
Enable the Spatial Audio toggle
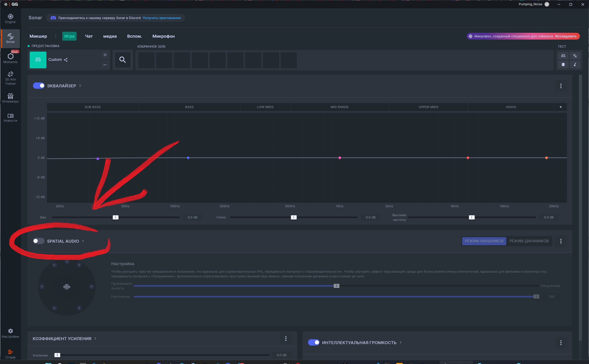[39, 241]
